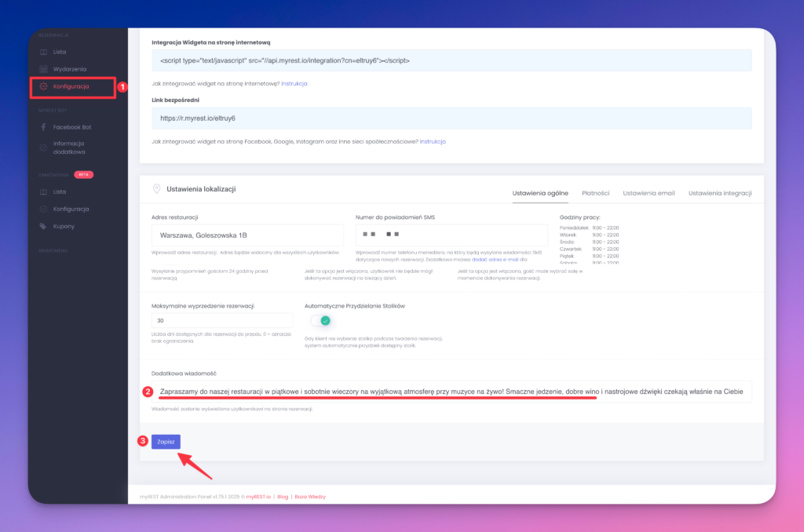
Task: Click the Lista icon under Zamówienia
Action: point(44,191)
